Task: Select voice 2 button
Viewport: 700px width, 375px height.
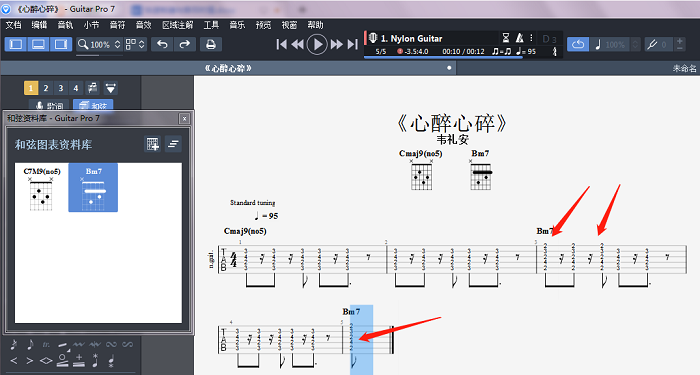Action: [46, 88]
